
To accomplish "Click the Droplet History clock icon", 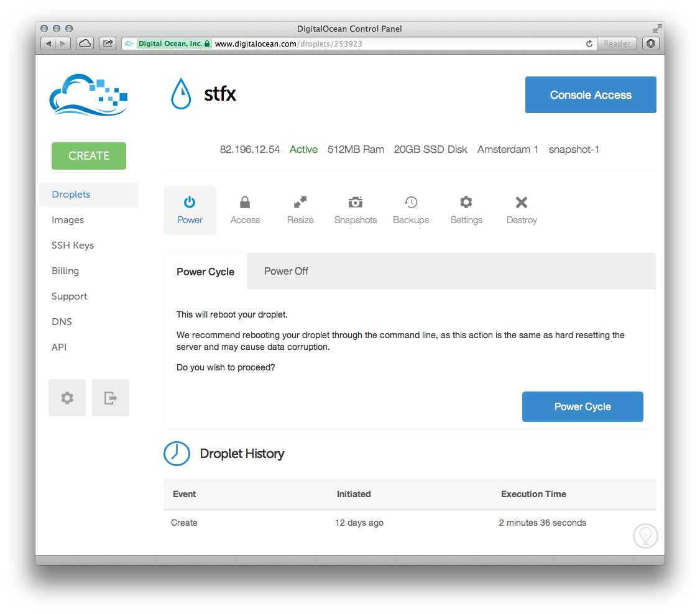I will [x=177, y=454].
